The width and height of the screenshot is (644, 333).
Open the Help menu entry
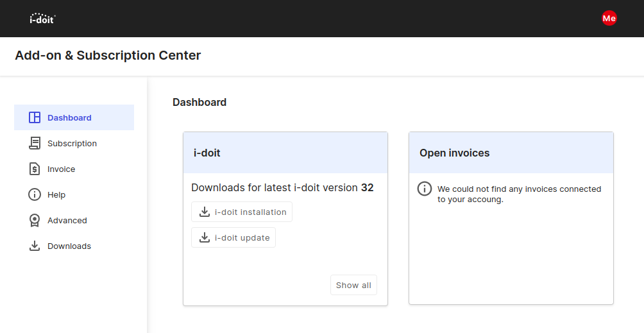[56, 194]
